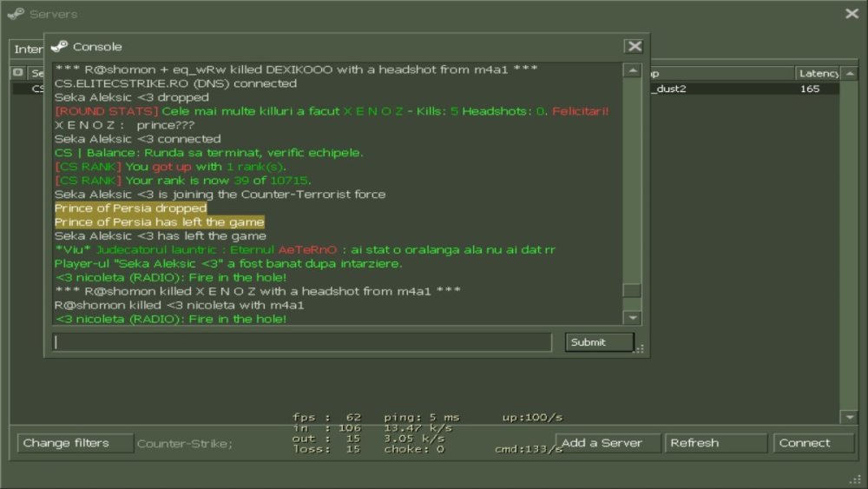Click 'Seka Aleksic <3 is joining' line
Screen dimensions: 868x489
[220, 195]
